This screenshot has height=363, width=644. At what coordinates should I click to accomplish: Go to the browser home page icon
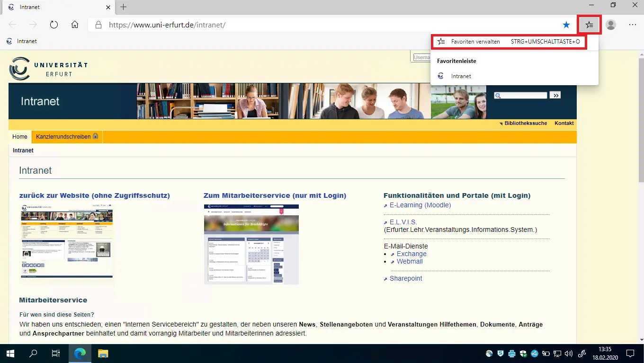tap(75, 25)
